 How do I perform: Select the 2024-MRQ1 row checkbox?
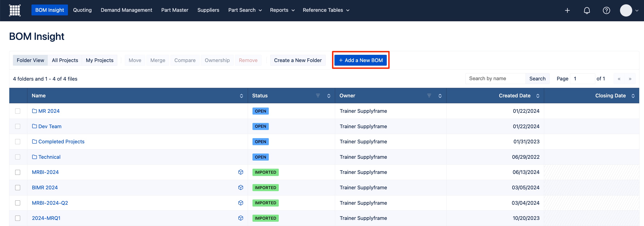pos(18,218)
